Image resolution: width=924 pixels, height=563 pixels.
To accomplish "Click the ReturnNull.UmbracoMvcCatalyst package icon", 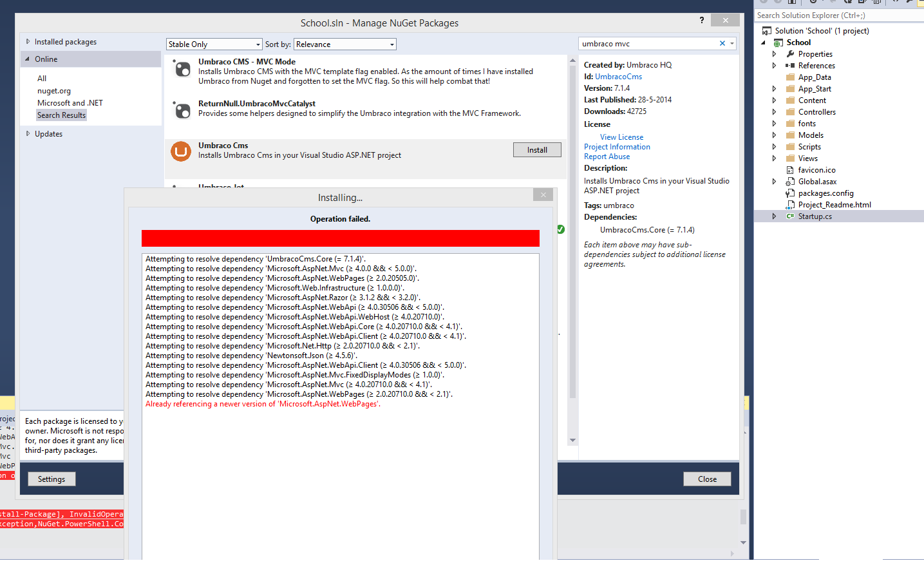I will tap(182, 110).
